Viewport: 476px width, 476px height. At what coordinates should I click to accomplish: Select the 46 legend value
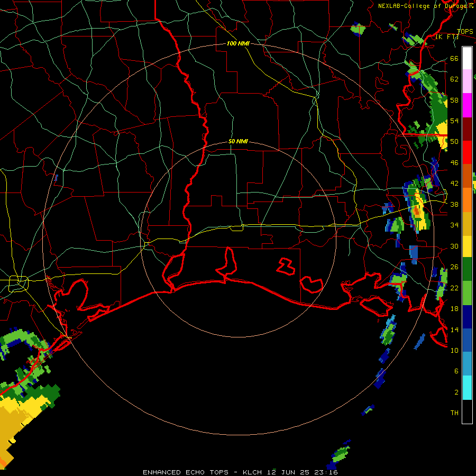[x=454, y=163]
